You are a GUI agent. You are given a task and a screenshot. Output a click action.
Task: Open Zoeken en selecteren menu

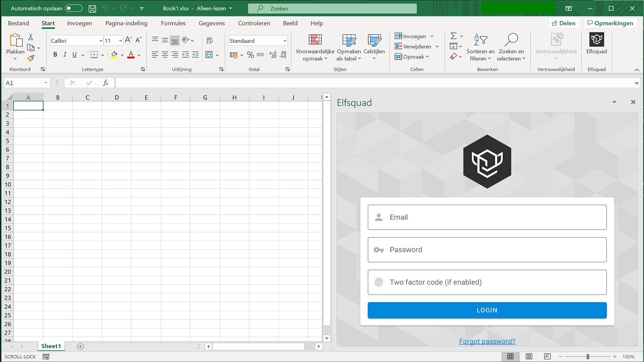point(511,48)
